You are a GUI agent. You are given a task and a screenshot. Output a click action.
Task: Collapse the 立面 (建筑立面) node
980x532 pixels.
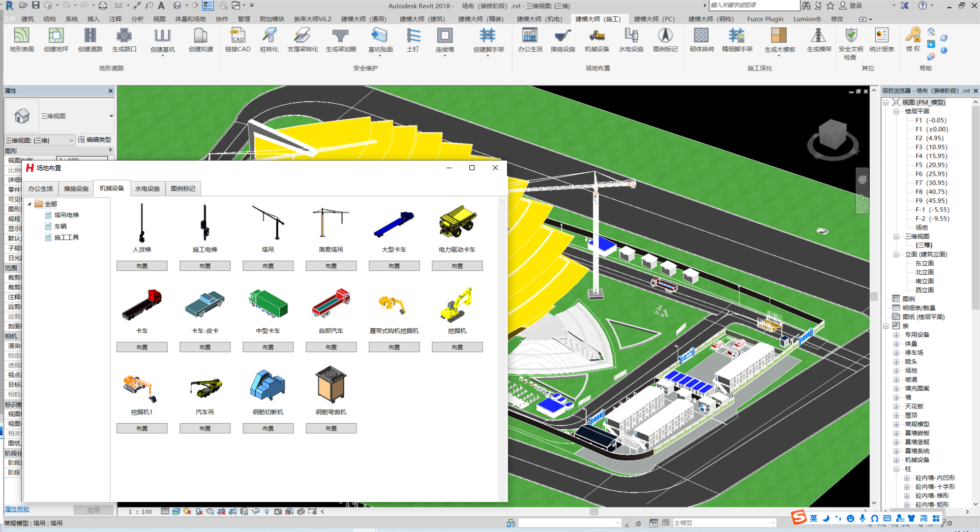coord(896,255)
